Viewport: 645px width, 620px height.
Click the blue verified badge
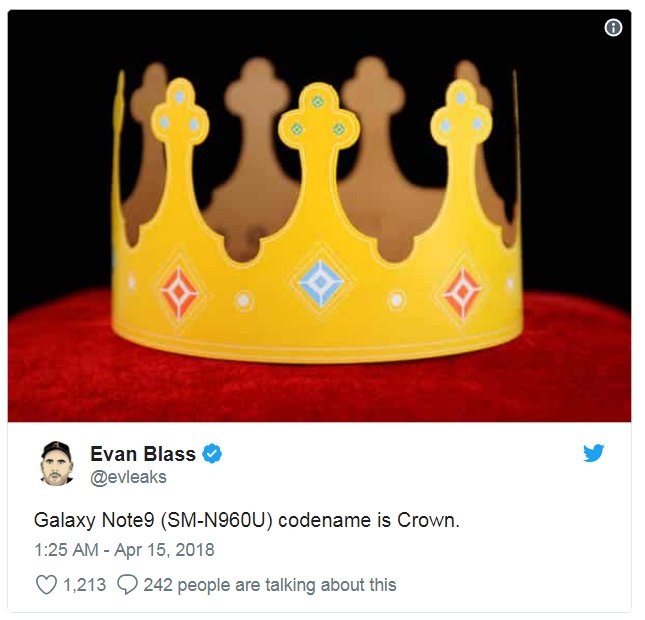coord(212,454)
